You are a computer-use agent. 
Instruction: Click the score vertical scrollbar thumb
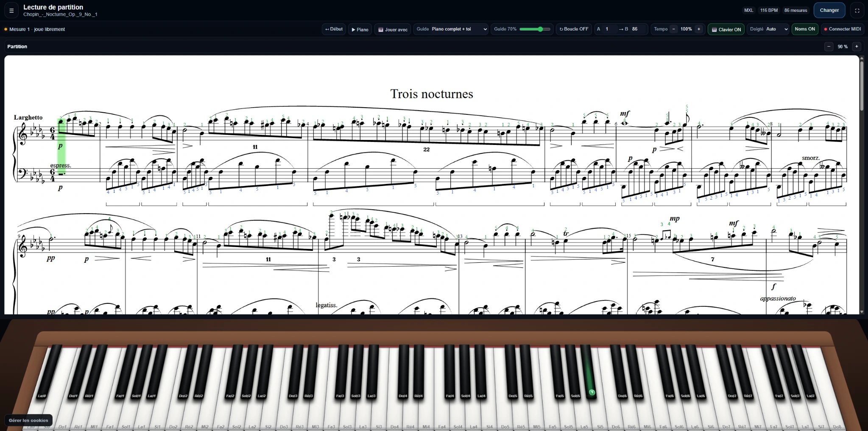861,87
